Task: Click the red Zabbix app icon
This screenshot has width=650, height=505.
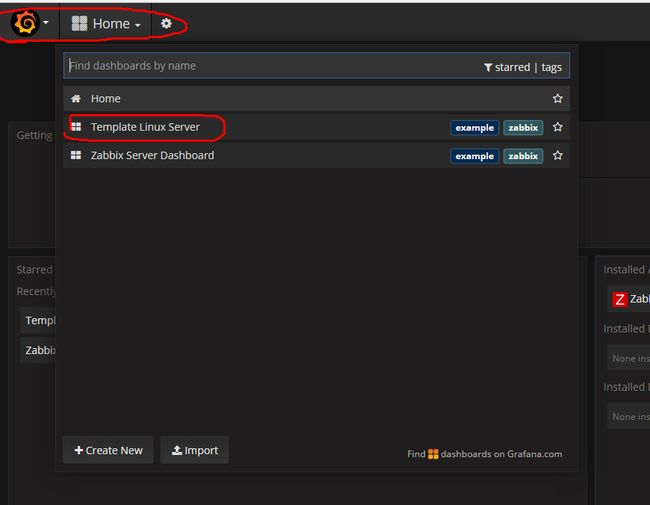Action: coord(620,299)
